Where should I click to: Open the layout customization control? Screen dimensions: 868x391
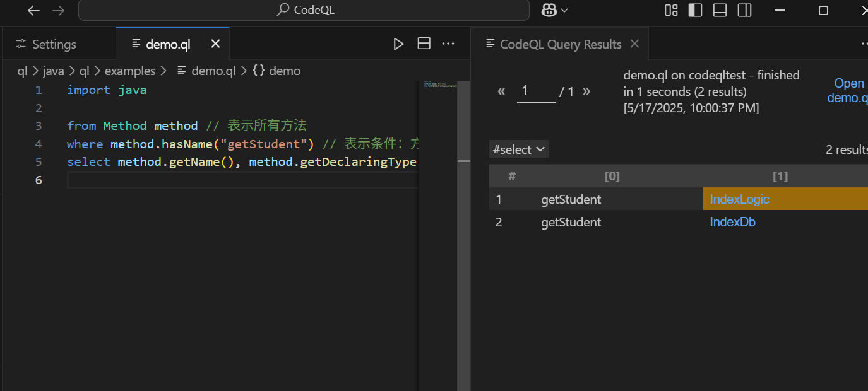(x=670, y=10)
